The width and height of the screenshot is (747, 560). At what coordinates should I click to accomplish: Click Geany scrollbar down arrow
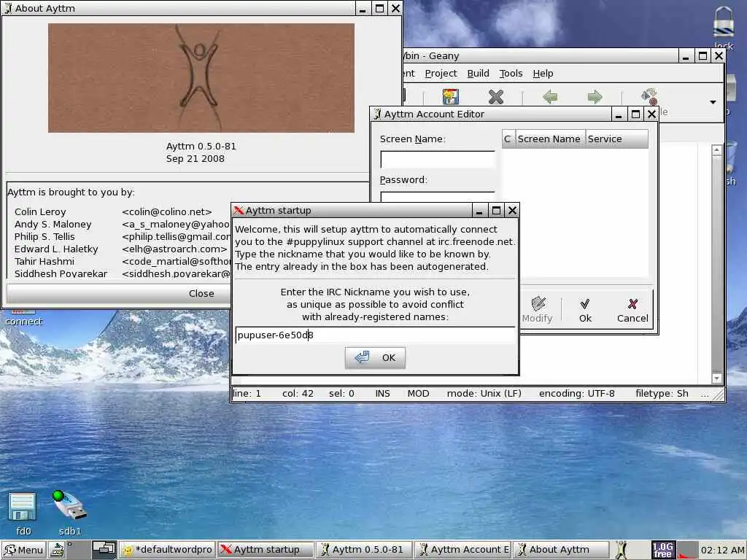(716, 378)
